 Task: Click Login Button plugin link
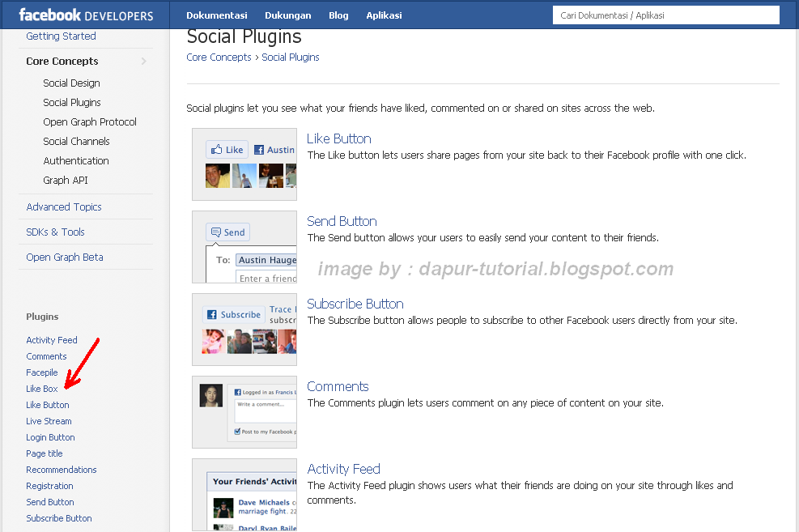pyautogui.click(x=50, y=437)
